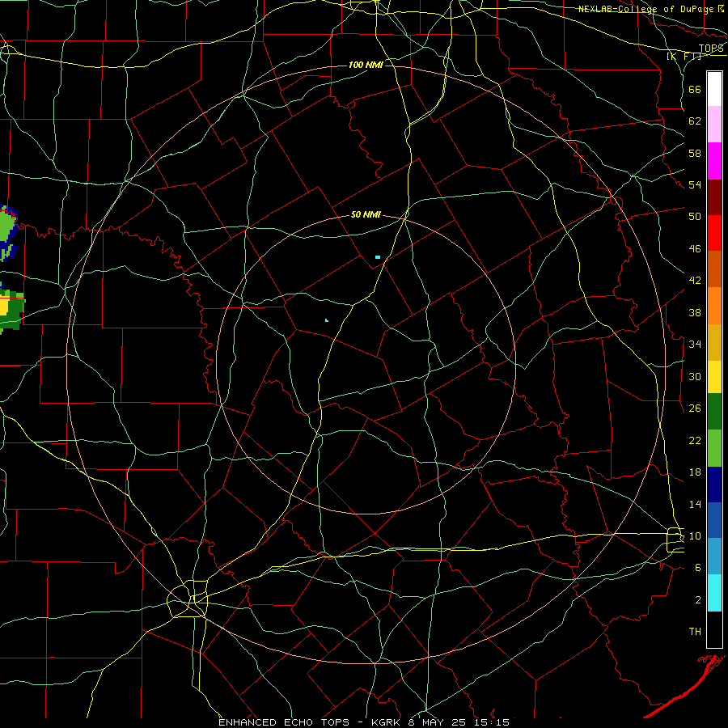Select the light green legend swatch

tap(714, 447)
